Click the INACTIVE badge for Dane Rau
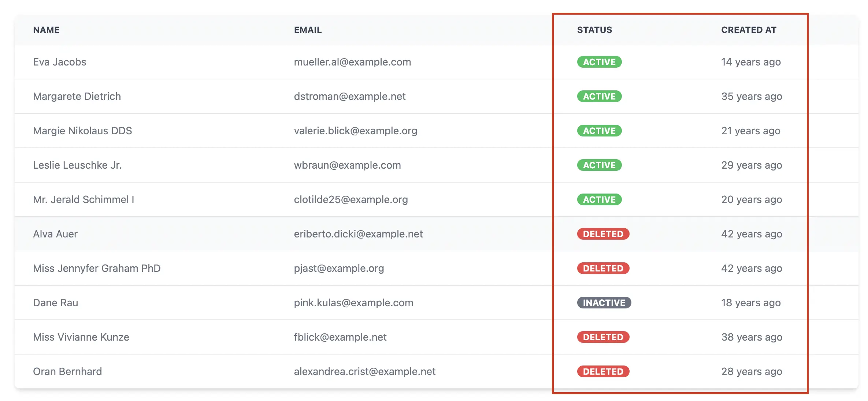 604,303
